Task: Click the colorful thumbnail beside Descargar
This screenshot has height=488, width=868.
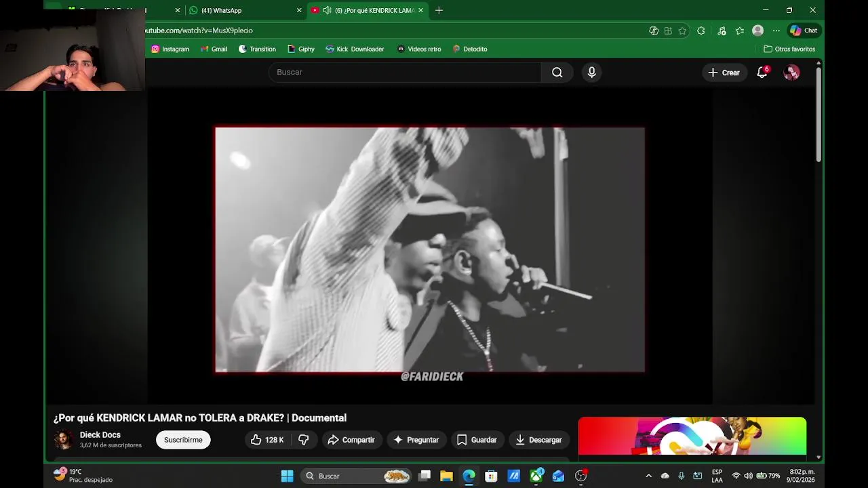Action: point(692,436)
